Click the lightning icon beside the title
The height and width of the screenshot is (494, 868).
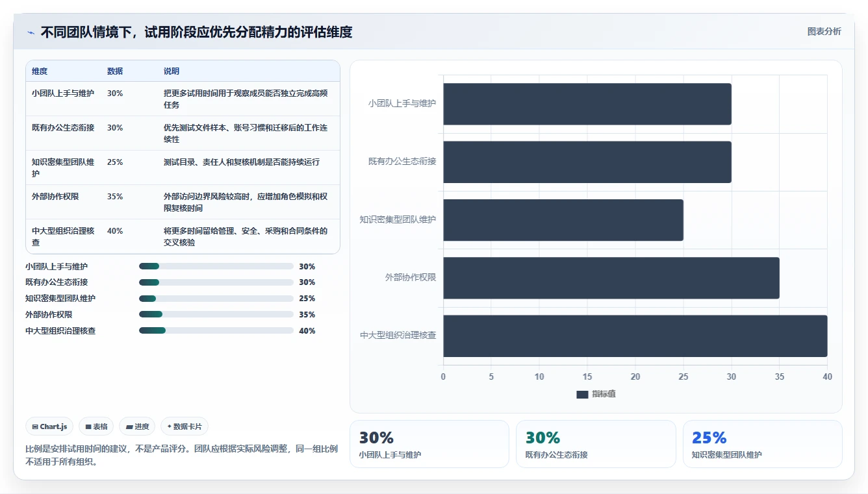[31, 32]
